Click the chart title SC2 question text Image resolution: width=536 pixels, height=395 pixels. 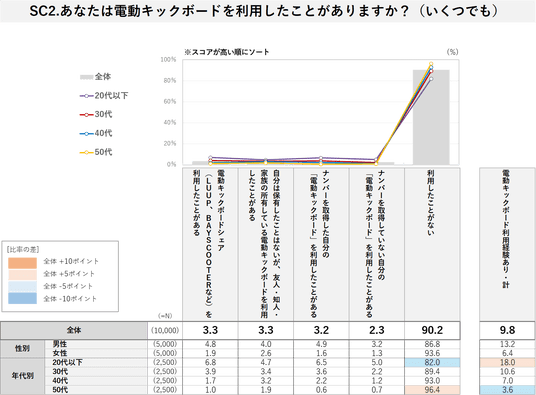264,11
